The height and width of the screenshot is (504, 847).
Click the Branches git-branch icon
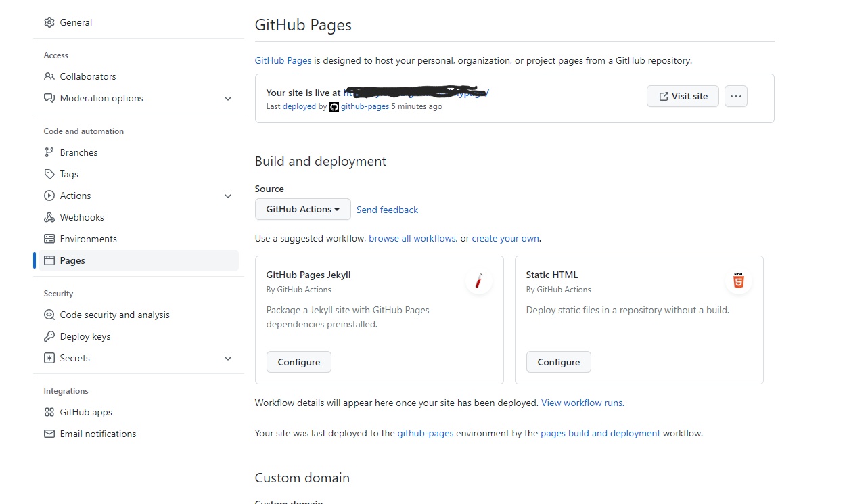tap(49, 152)
